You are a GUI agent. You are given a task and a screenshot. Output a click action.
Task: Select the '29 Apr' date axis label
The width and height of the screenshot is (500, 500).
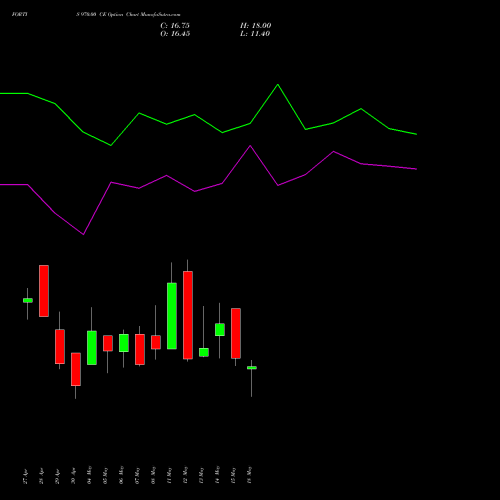tap(58, 477)
